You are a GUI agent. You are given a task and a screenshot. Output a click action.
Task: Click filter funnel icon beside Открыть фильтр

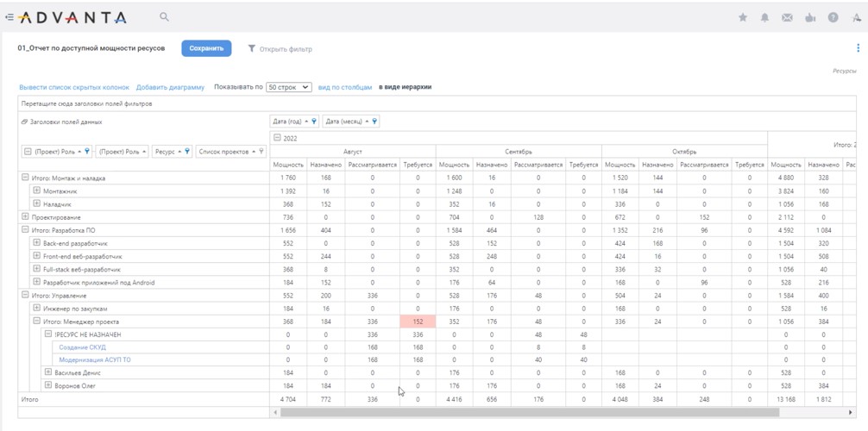252,48
